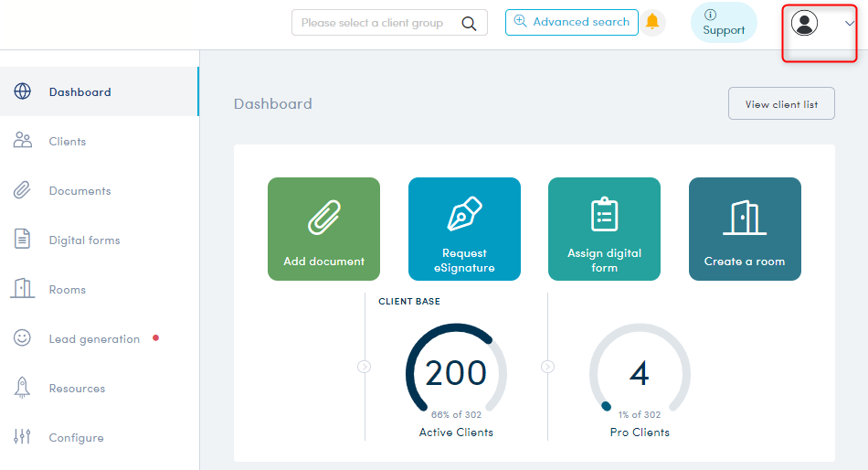Screen dimensions: 868x470
Task: Click the Add document tile
Action: pyautogui.click(x=323, y=229)
